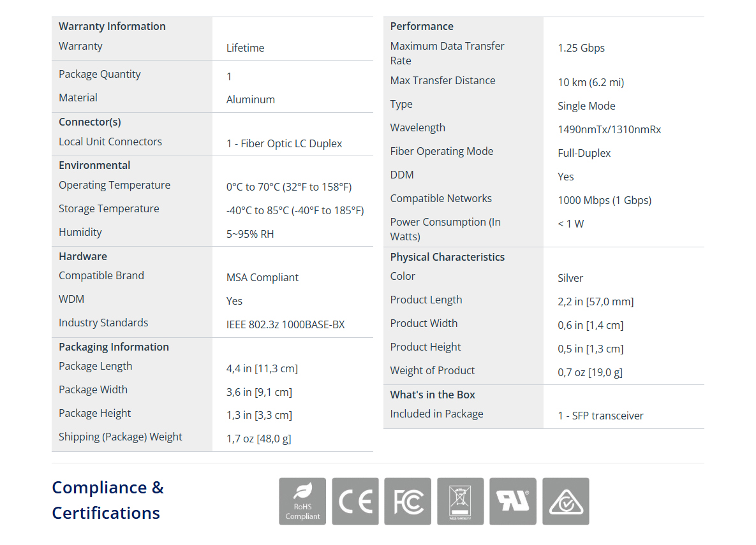Select Package Height value 1,3 in
Viewport: 756px width, 545px height.
coord(259,416)
